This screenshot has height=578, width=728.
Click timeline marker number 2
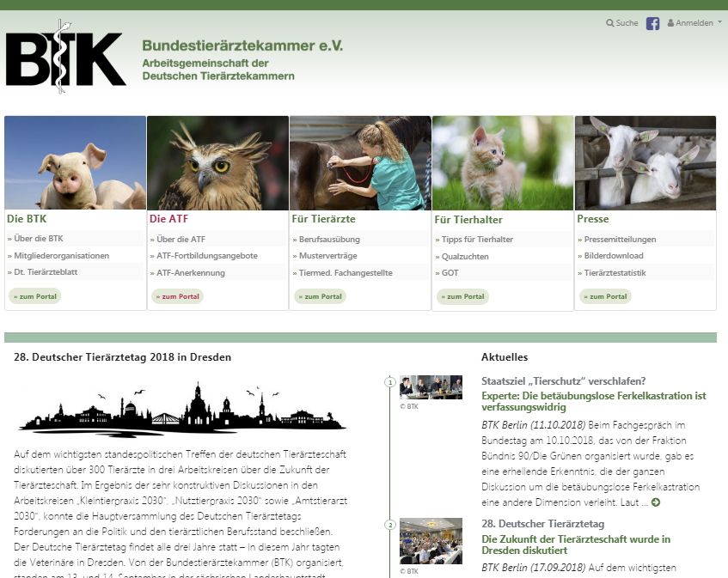pos(389,525)
